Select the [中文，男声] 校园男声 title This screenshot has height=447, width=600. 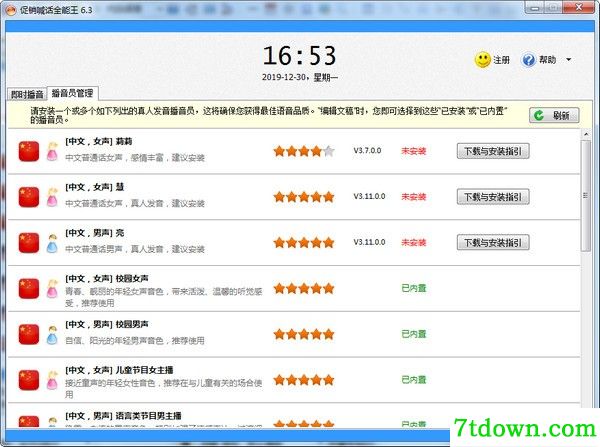coord(107,325)
